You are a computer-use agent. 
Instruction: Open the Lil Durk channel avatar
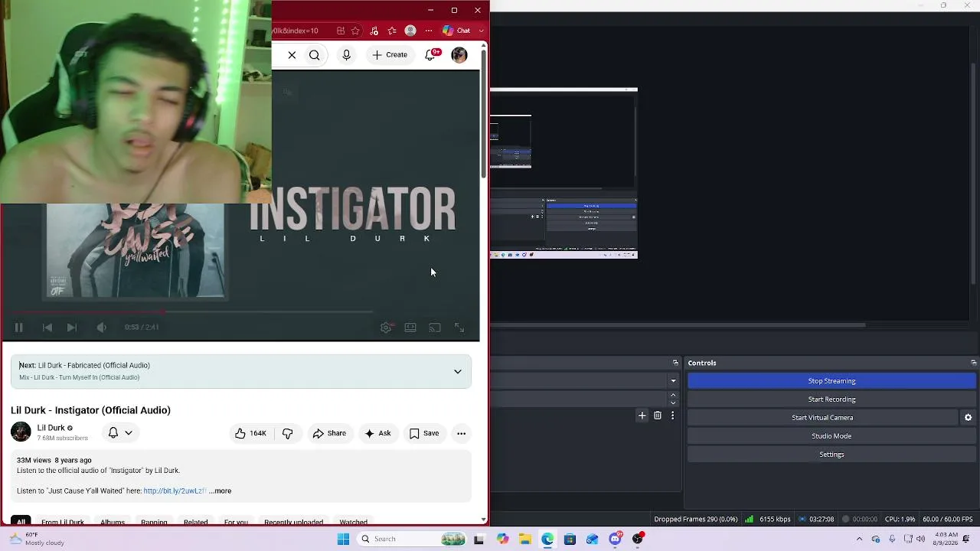[x=21, y=432]
